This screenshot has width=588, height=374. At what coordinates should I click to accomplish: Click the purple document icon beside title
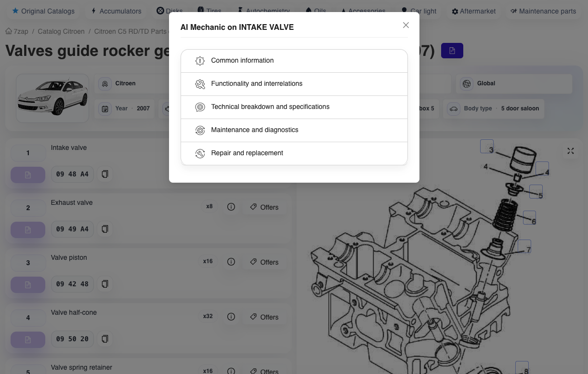[x=452, y=51]
